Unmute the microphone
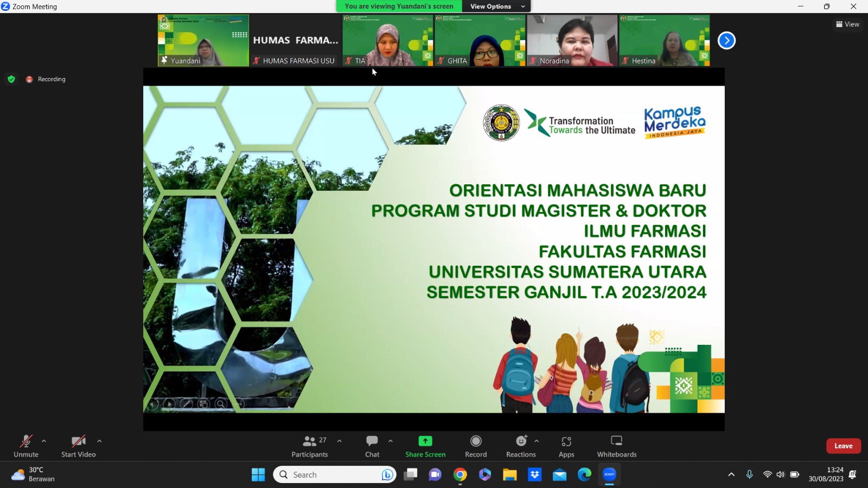 click(x=26, y=446)
